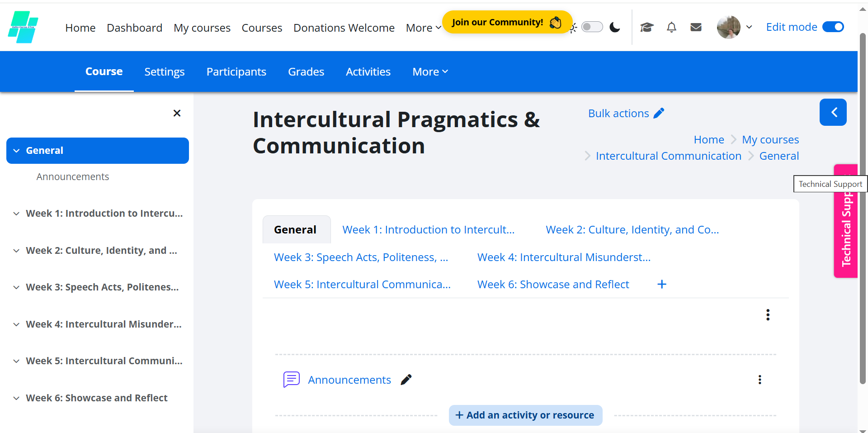Go to the Home menu item
Image resolution: width=868 pixels, height=433 pixels.
(80, 28)
